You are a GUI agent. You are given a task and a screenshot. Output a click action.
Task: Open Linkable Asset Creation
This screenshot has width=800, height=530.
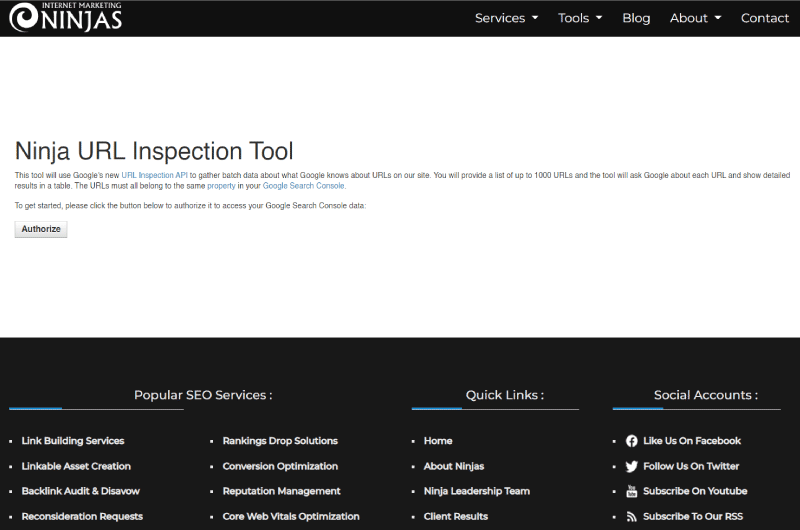point(76,466)
